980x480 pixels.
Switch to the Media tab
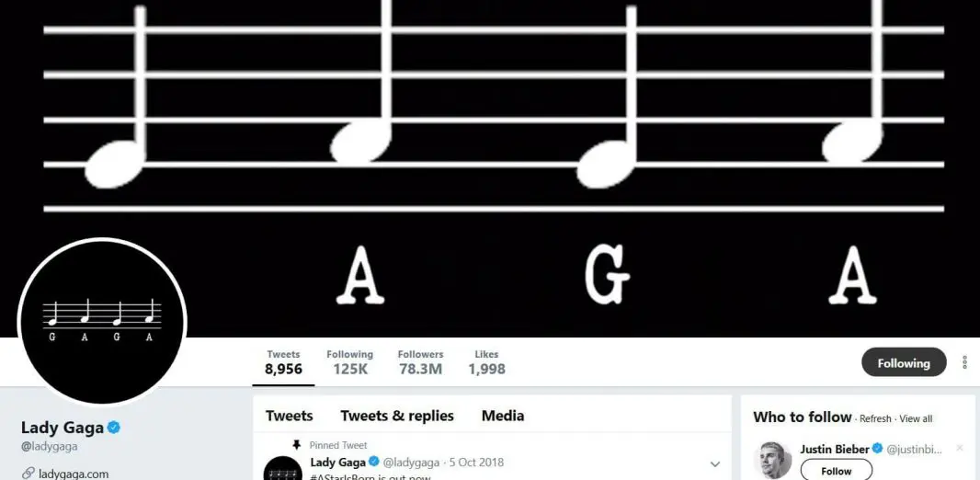tap(503, 416)
